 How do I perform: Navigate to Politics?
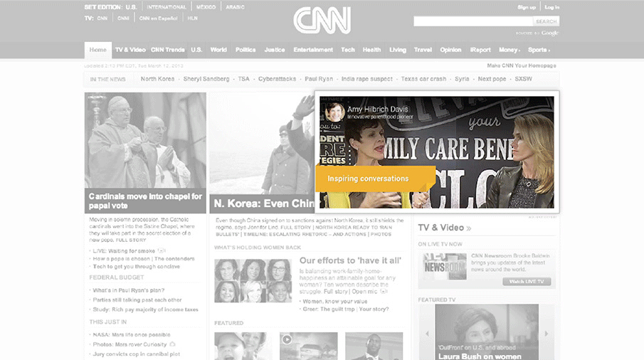point(246,50)
